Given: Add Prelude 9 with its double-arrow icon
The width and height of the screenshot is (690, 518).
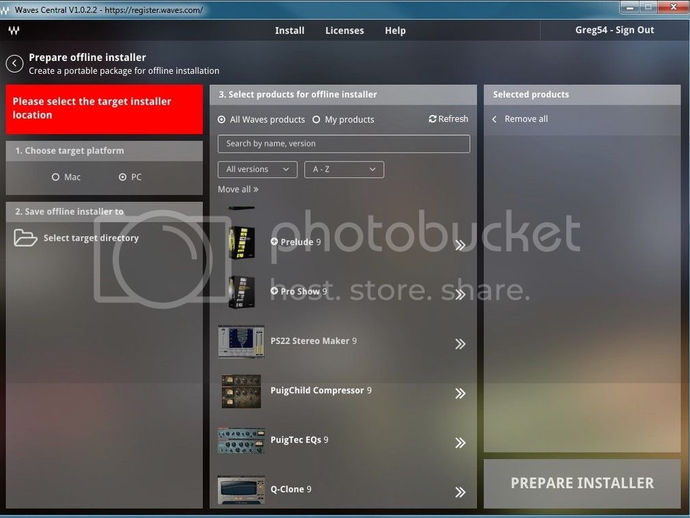Looking at the screenshot, I should 460,245.
